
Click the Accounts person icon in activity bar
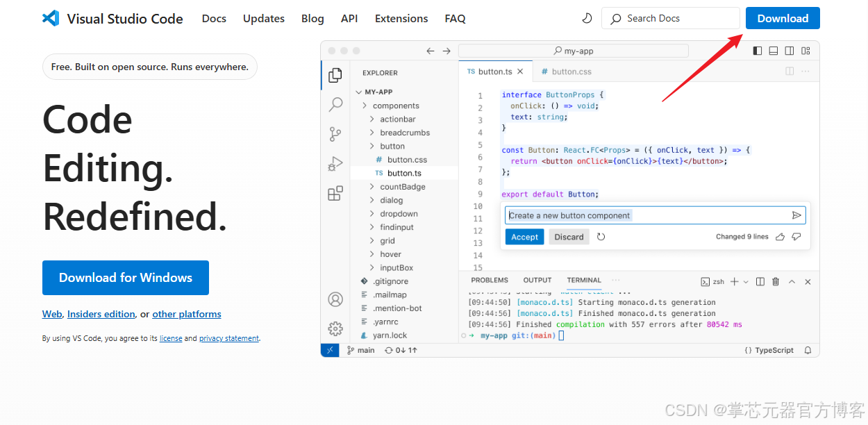coord(335,299)
